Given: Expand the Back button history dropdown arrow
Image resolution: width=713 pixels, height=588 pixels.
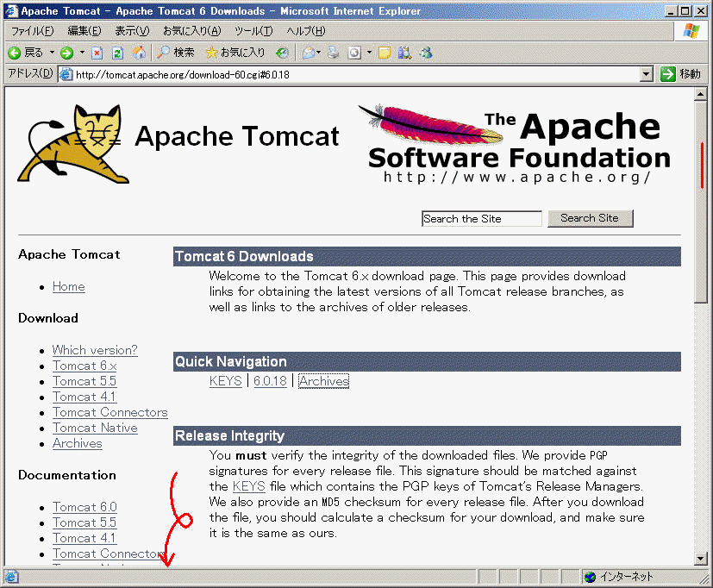Looking at the screenshot, I should click(x=51, y=53).
